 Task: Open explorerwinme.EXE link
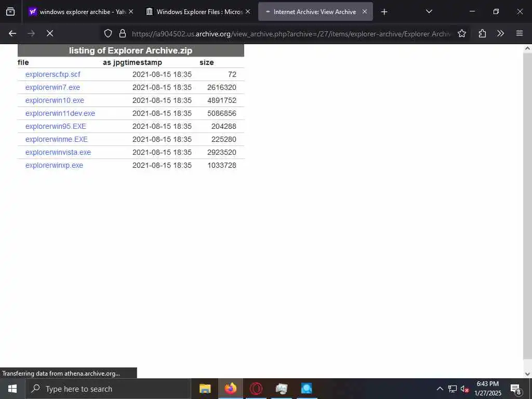click(56, 139)
